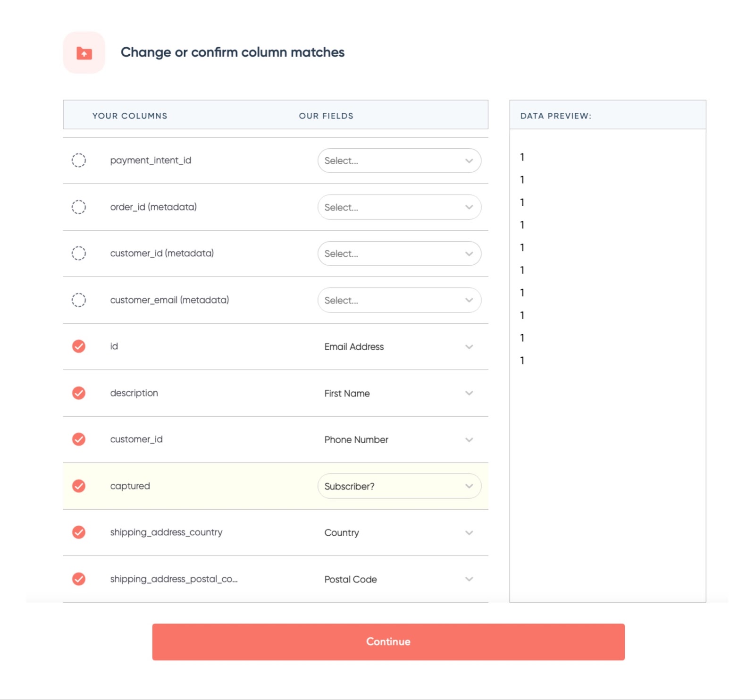Click the upload folder icon in header
This screenshot has height=700, width=755.
pos(84,53)
